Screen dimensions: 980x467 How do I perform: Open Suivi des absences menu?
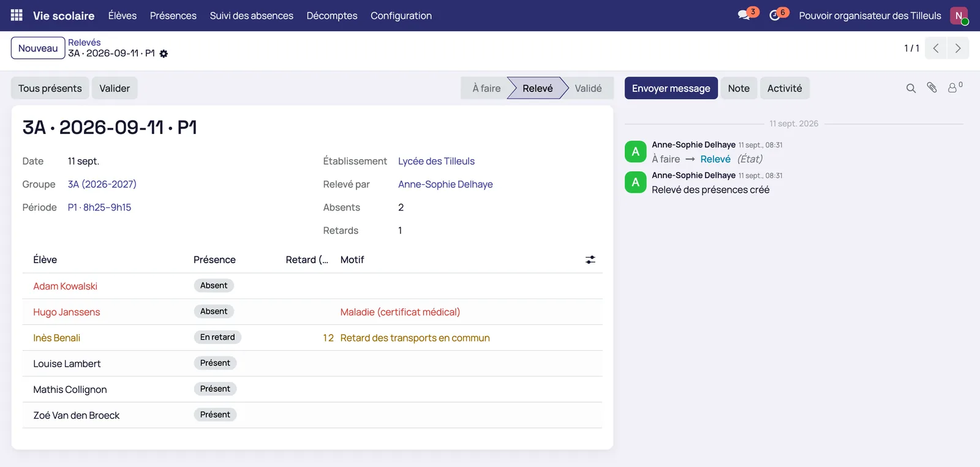[x=252, y=15]
